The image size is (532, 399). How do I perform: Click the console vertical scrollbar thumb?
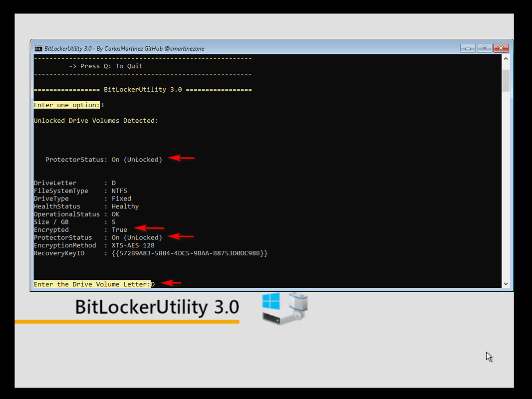506,81
